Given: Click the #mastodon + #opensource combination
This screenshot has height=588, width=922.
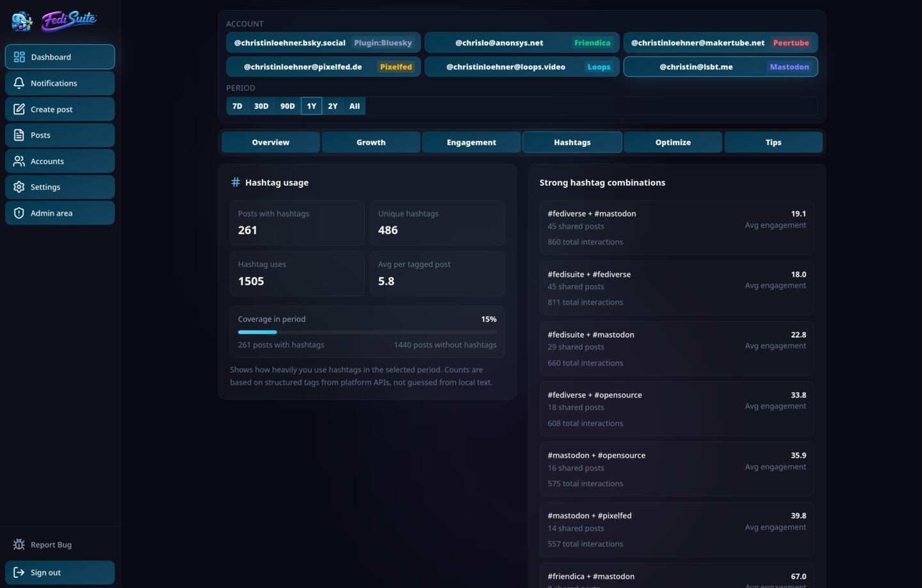Looking at the screenshot, I should click(x=677, y=469).
